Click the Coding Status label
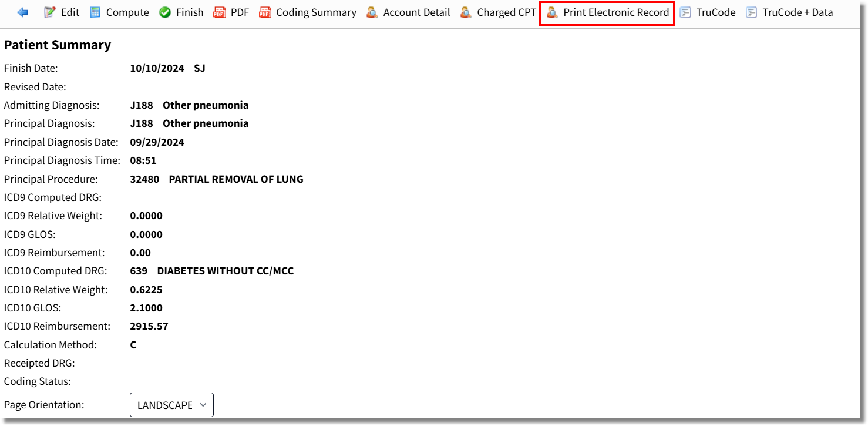 [38, 381]
